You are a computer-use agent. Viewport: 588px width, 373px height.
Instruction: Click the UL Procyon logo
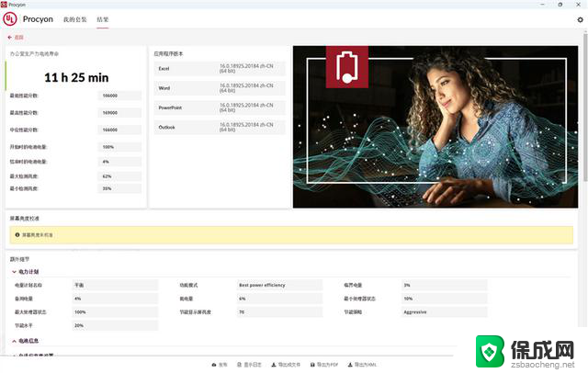(10, 18)
